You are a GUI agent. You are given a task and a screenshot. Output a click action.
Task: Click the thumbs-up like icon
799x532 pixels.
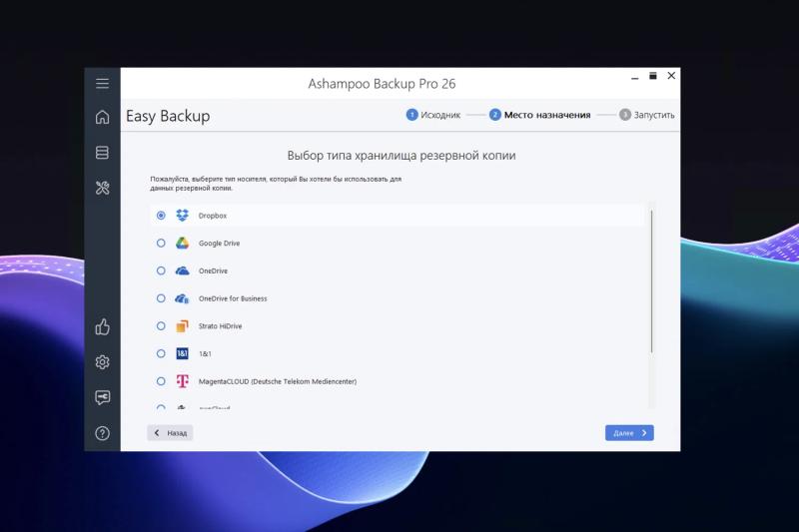102,326
